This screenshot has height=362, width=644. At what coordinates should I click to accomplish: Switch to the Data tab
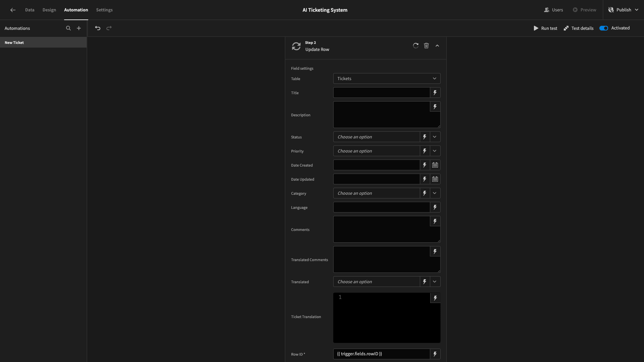click(x=30, y=10)
